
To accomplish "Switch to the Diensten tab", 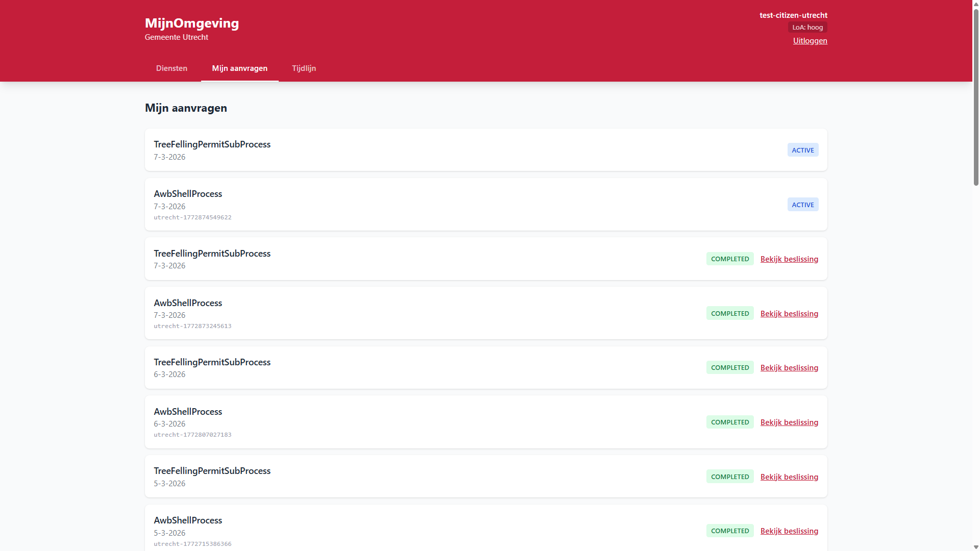I will pyautogui.click(x=171, y=68).
